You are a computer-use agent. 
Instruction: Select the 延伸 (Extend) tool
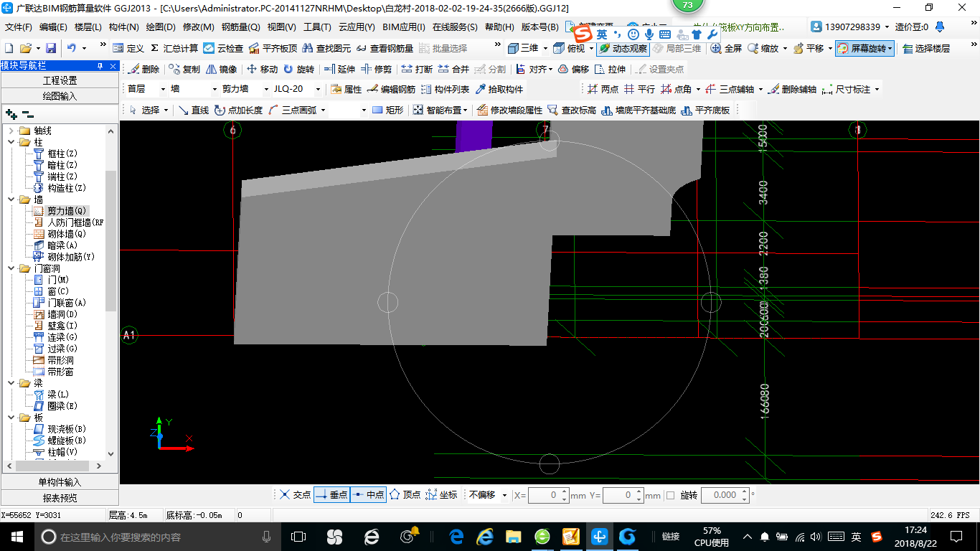pos(339,70)
